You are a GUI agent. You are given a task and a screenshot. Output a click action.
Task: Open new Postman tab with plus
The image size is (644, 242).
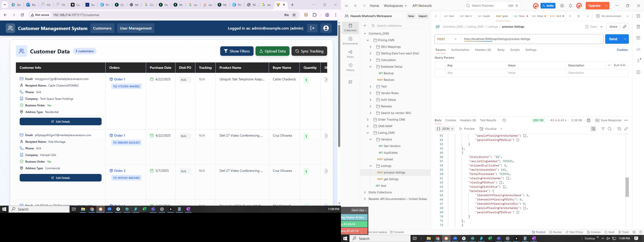578,16
